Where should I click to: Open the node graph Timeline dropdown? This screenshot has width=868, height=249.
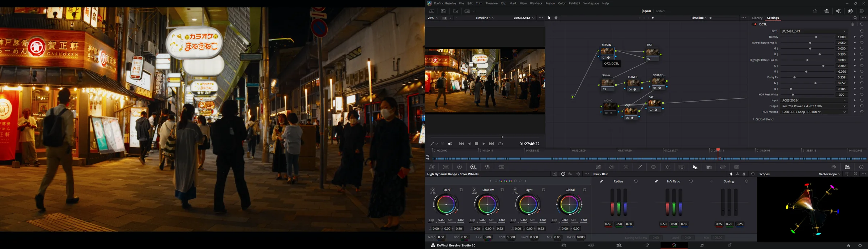click(x=699, y=18)
